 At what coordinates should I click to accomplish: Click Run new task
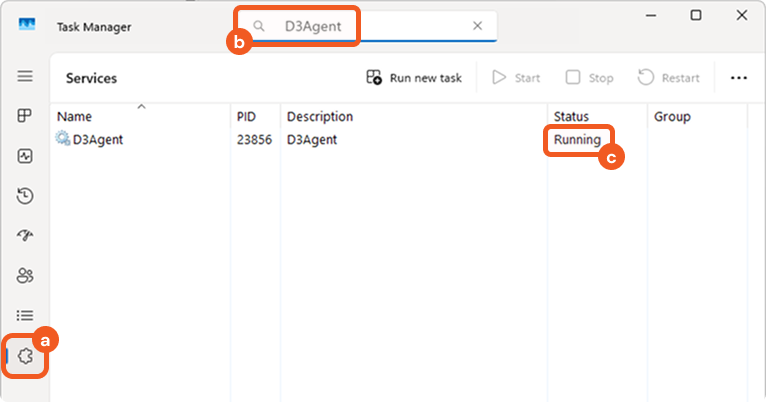coord(414,78)
